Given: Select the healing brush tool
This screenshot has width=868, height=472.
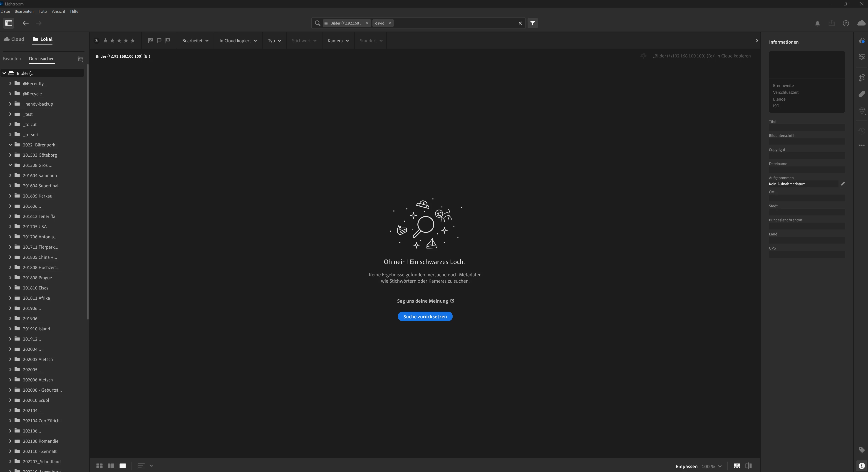Looking at the screenshot, I should 862,94.
